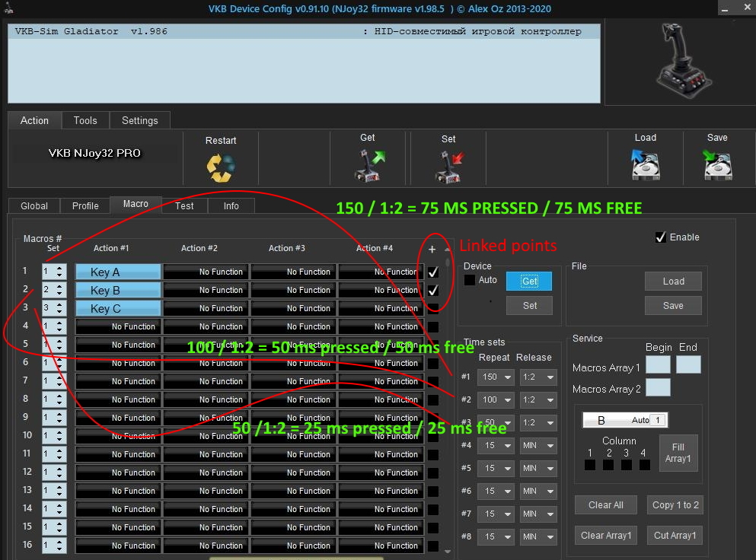Click the Restart device icon
The width and height of the screenshot is (756, 560).
pos(221,167)
